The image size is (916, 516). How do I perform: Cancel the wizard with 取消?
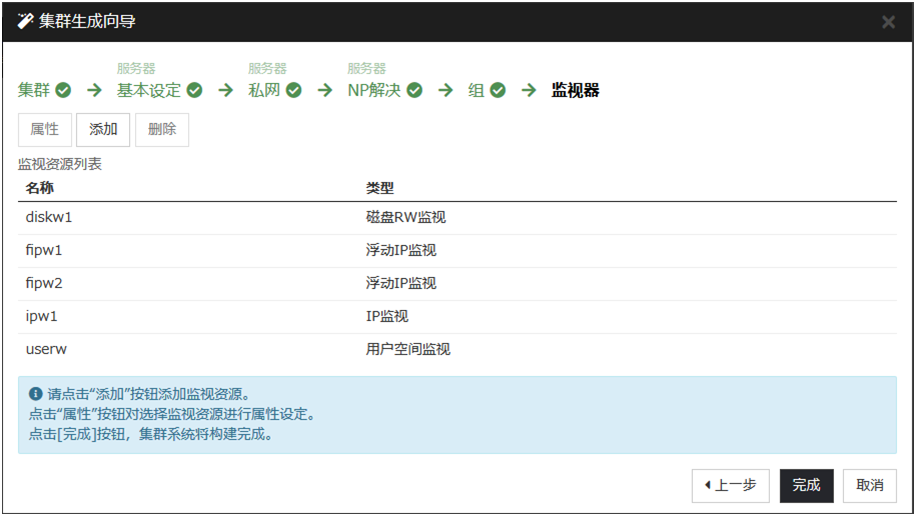click(869, 486)
